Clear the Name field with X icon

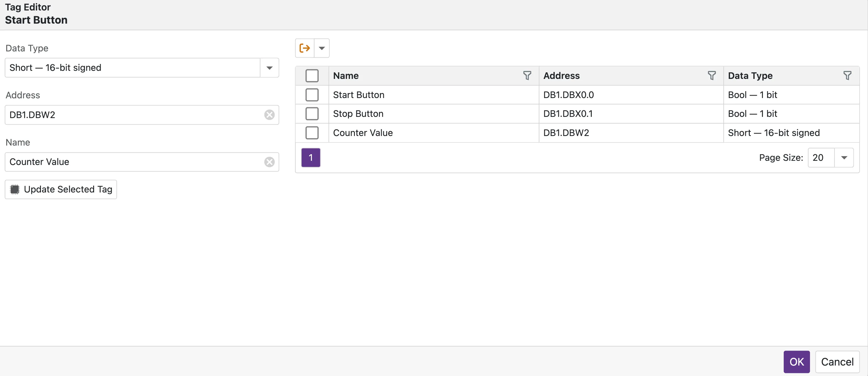point(269,162)
